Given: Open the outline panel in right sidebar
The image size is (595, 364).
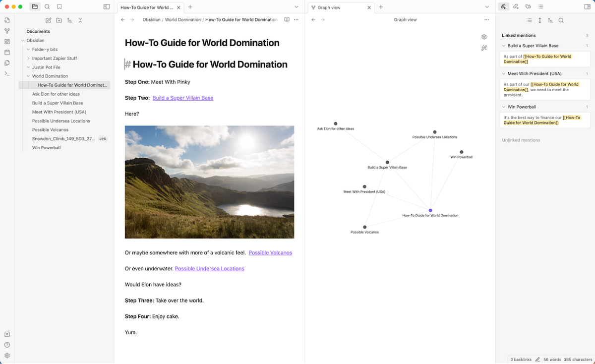Looking at the screenshot, I should pos(540,6).
